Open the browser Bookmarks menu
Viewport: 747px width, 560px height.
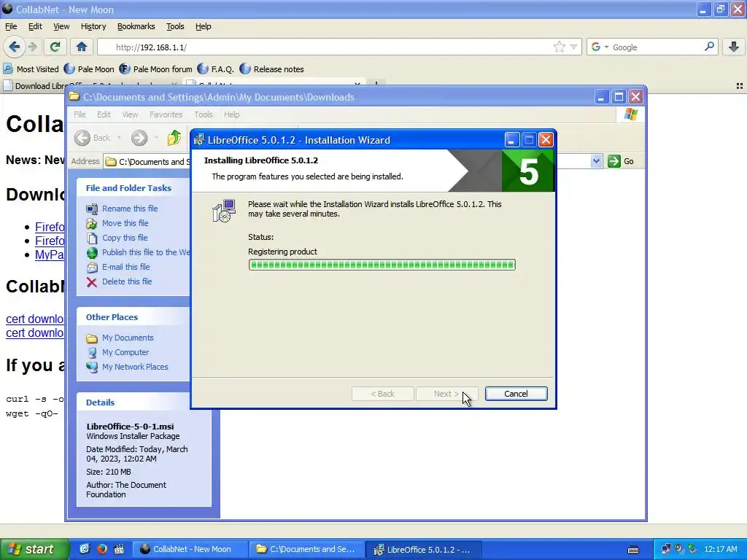click(x=136, y=26)
